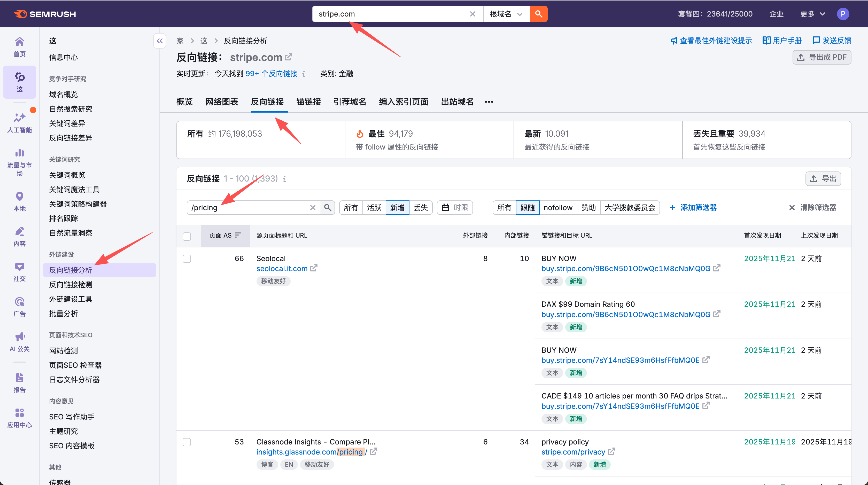Switch to the 锚链接 tab
The width and height of the screenshot is (868, 485).
pyautogui.click(x=308, y=102)
